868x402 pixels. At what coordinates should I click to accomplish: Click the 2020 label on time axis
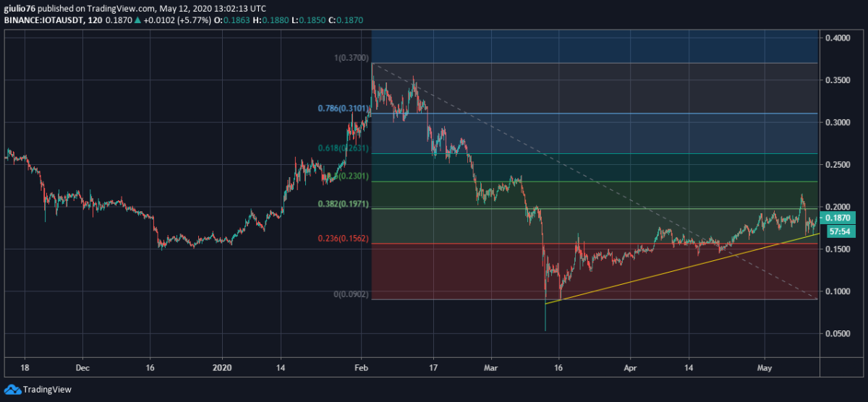(224, 367)
